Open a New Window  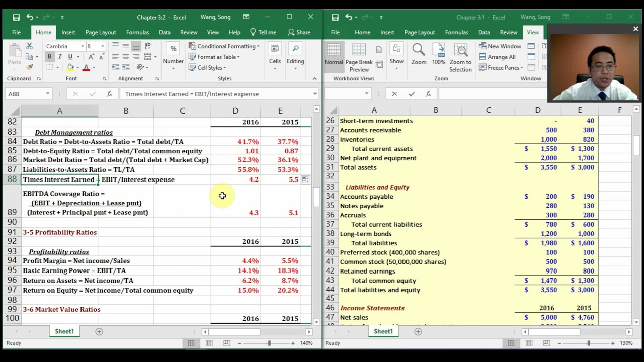coord(500,46)
